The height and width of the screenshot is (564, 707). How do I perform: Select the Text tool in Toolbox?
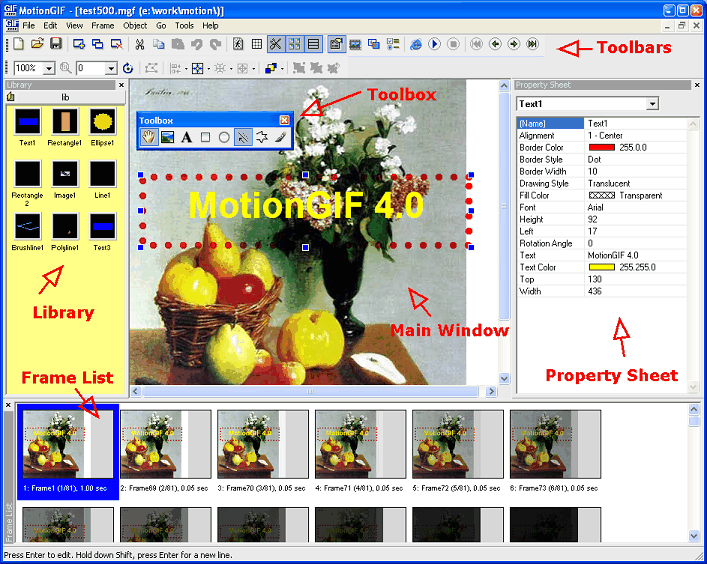pos(185,137)
